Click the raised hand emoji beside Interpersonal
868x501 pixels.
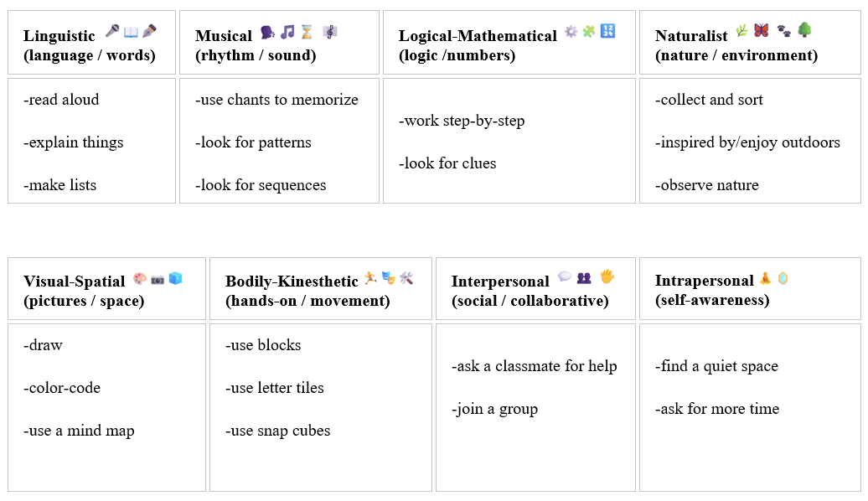[x=607, y=276]
